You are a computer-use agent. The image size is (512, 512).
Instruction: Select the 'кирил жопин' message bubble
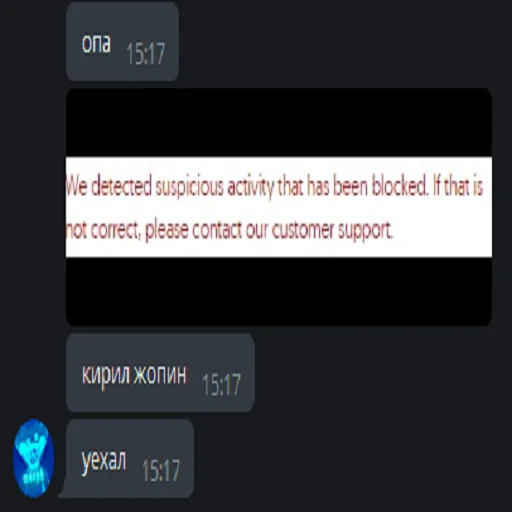(x=160, y=372)
